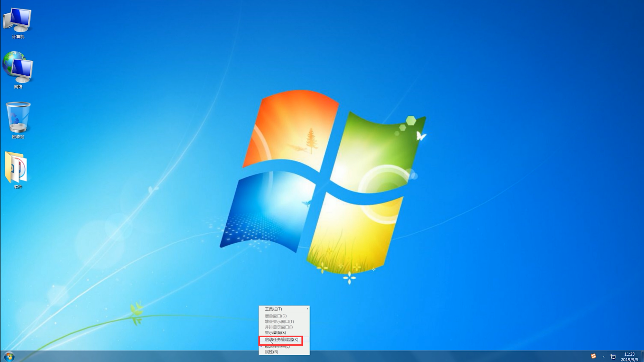
Task: Select the 计算机 desktop icon
Action: coord(18,23)
